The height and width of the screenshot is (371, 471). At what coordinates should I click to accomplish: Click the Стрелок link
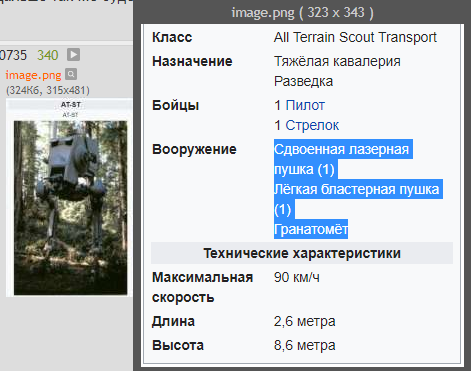tap(312, 125)
